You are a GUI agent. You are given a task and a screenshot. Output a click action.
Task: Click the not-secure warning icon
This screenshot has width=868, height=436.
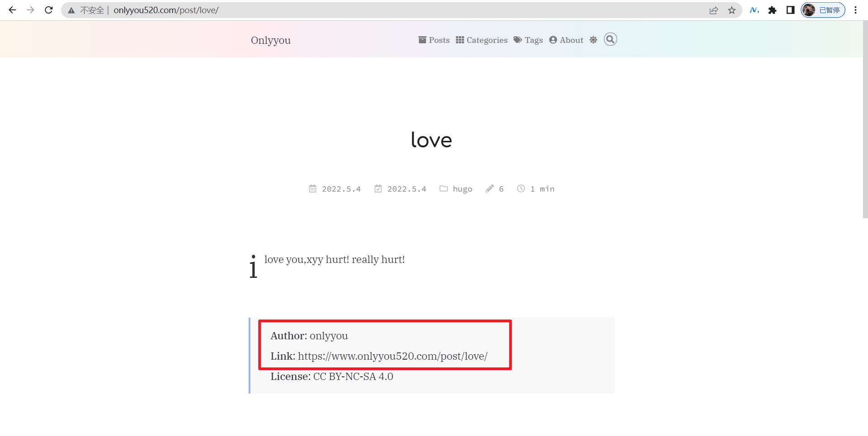click(x=71, y=10)
